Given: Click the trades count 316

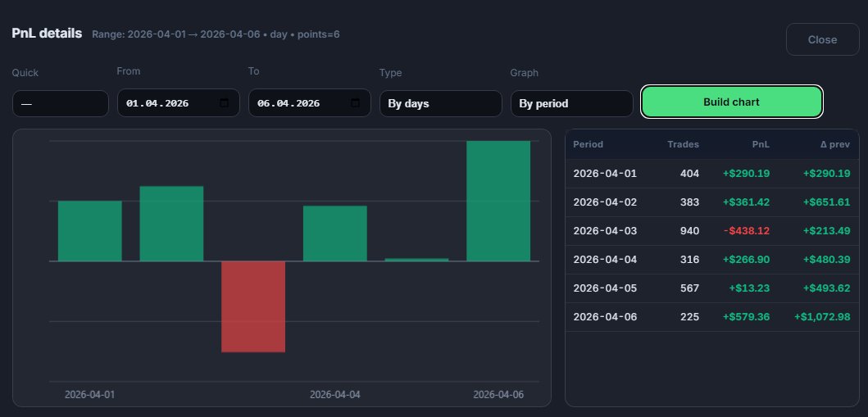Looking at the screenshot, I should coord(690,260).
